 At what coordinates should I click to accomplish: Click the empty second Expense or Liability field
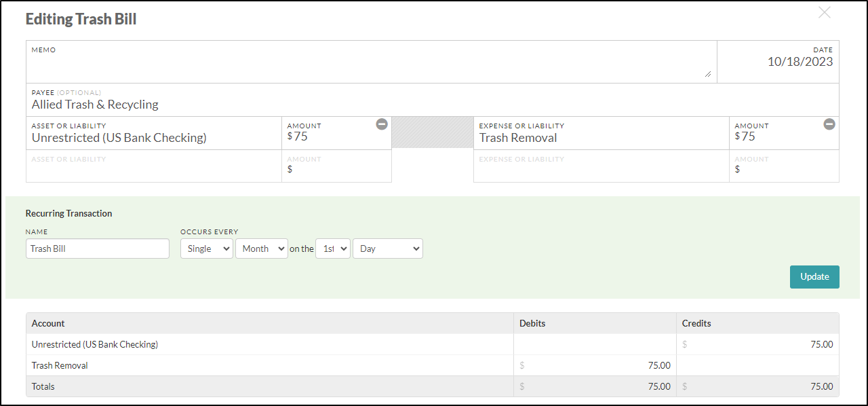click(601, 166)
